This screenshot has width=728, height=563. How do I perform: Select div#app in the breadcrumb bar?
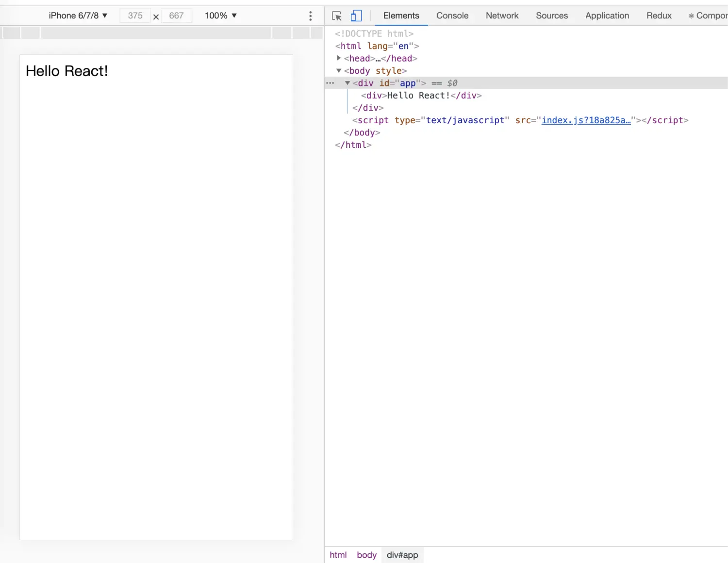pyautogui.click(x=402, y=555)
